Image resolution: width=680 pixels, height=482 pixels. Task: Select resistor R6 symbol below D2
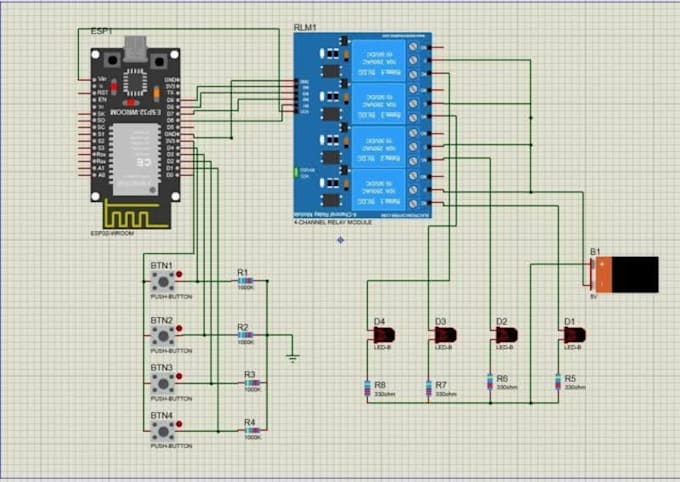pyautogui.click(x=490, y=382)
